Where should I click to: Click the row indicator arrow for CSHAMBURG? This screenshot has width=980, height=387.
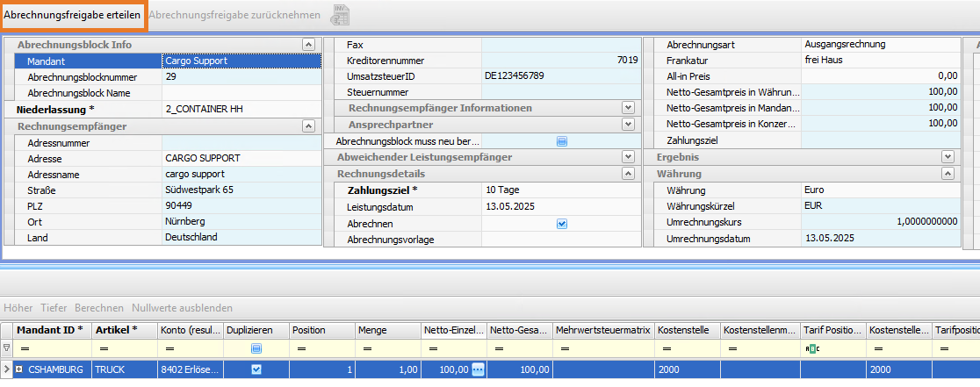pyautogui.click(x=7, y=369)
